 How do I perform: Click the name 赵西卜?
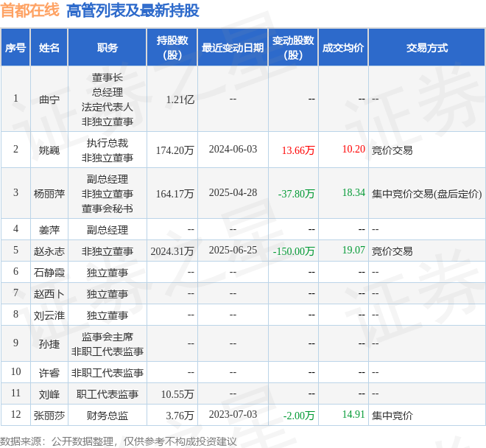coord(49,294)
